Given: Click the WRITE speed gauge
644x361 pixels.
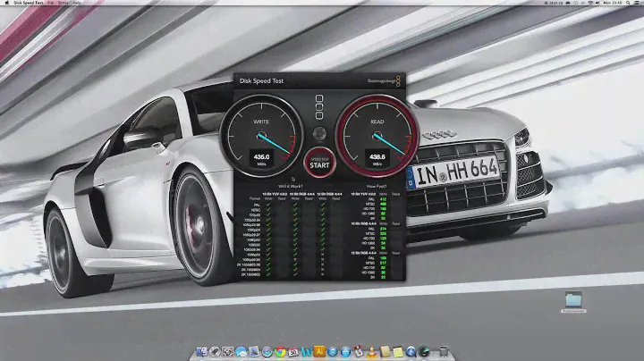Looking at the screenshot, I should (x=261, y=136).
